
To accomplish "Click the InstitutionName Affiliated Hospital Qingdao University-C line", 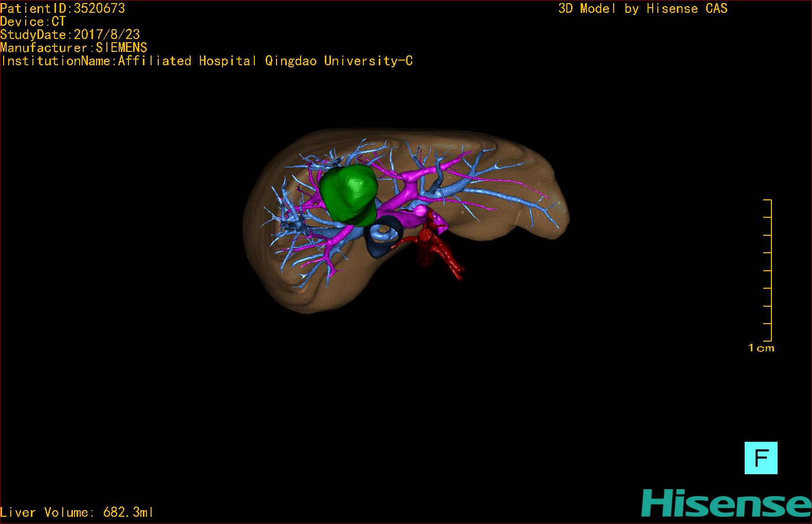I will pyautogui.click(x=207, y=61).
